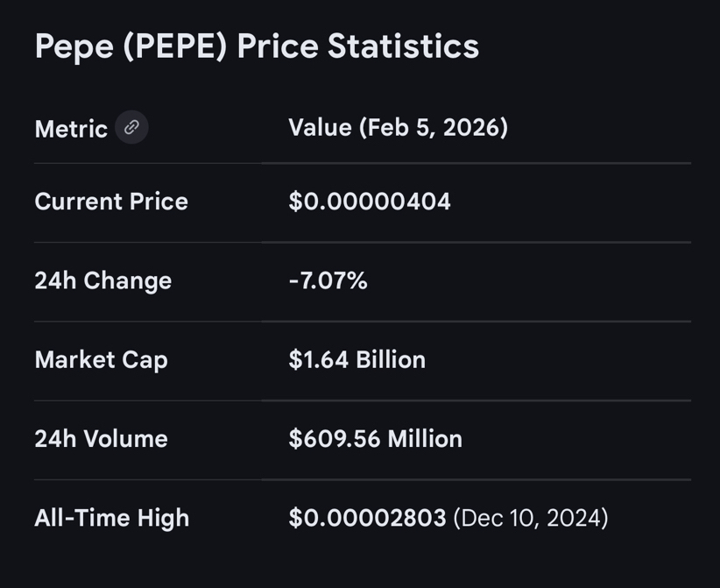720x588 pixels.
Task: Select the (PEPE) ticker in the heading
Action: (x=175, y=47)
